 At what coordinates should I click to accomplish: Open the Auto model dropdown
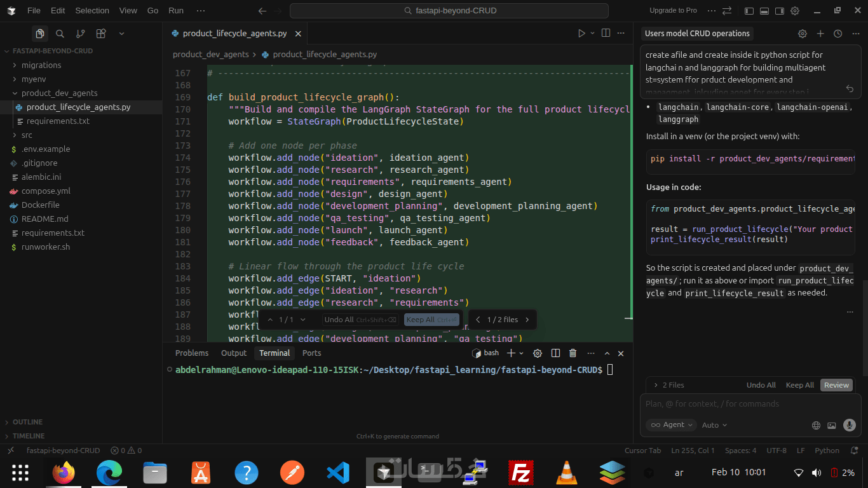(x=714, y=425)
